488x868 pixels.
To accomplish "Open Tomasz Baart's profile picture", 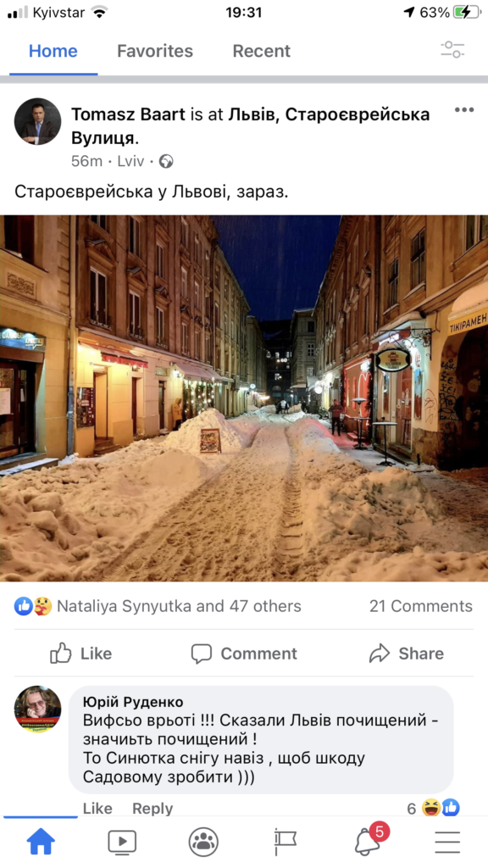I will click(x=37, y=122).
